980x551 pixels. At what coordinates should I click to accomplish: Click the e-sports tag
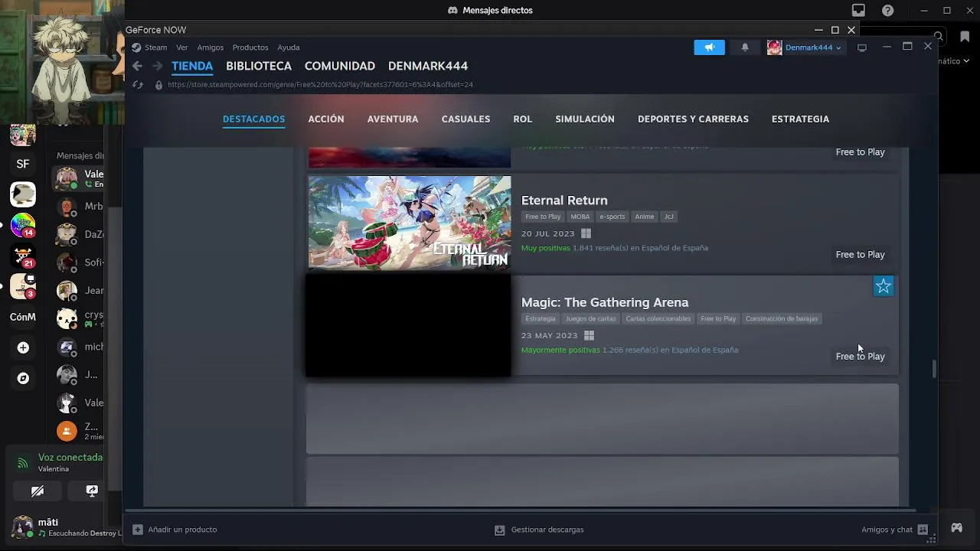612,217
